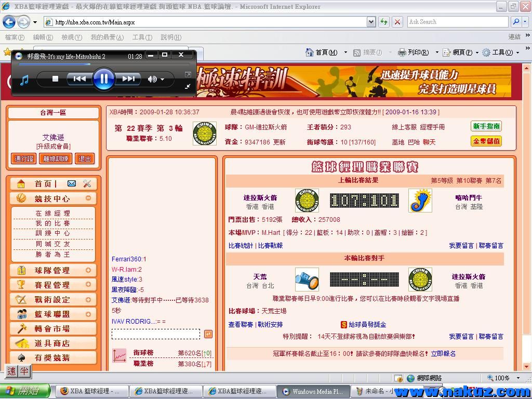Image resolution: width=532 pixels, height=399 pixels.
Task: Select 訓練中心 in the sidebar
Action: [x=53, y=233]
